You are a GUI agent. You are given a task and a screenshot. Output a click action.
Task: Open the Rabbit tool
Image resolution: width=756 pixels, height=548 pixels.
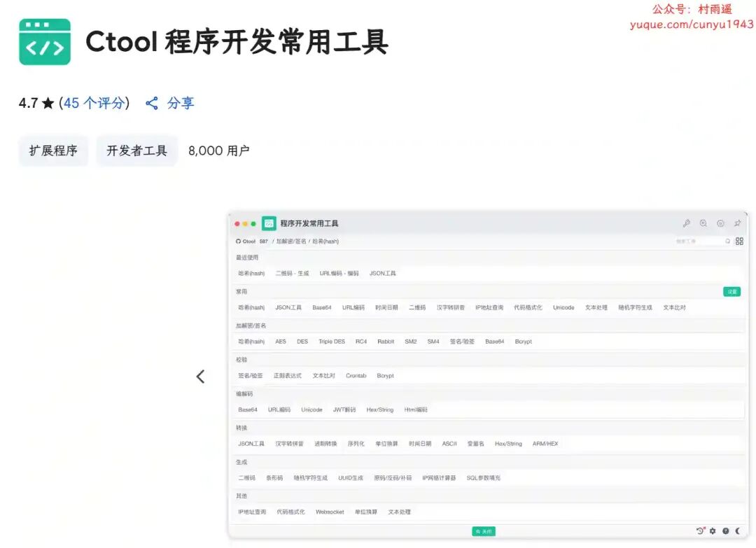click(386, 342)
